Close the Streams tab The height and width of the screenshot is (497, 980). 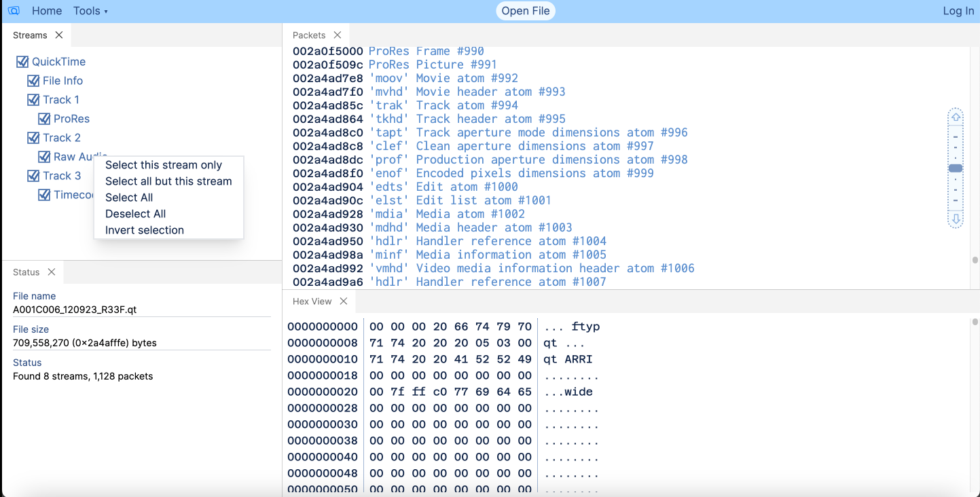(x=58, y=35)
